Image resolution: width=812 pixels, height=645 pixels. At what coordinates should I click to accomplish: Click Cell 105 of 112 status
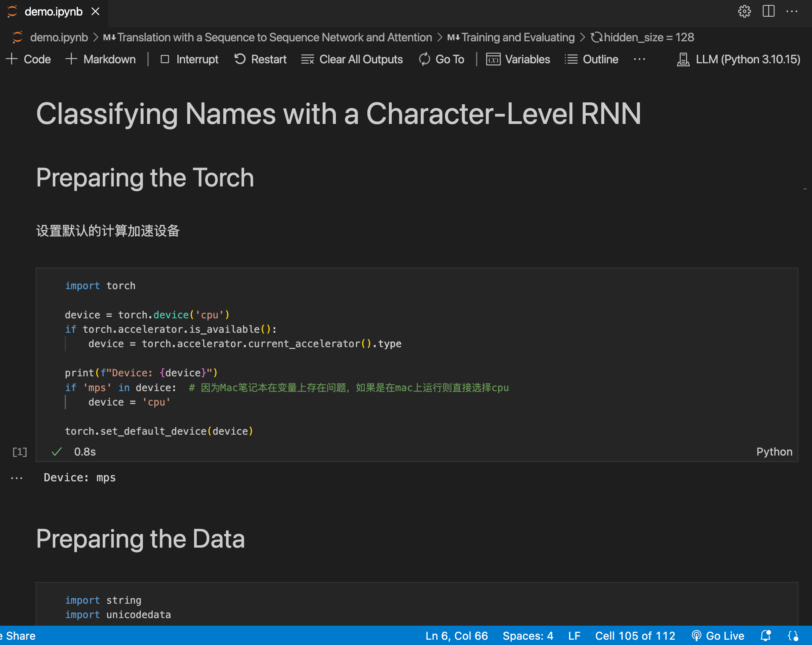click(635, 636)
